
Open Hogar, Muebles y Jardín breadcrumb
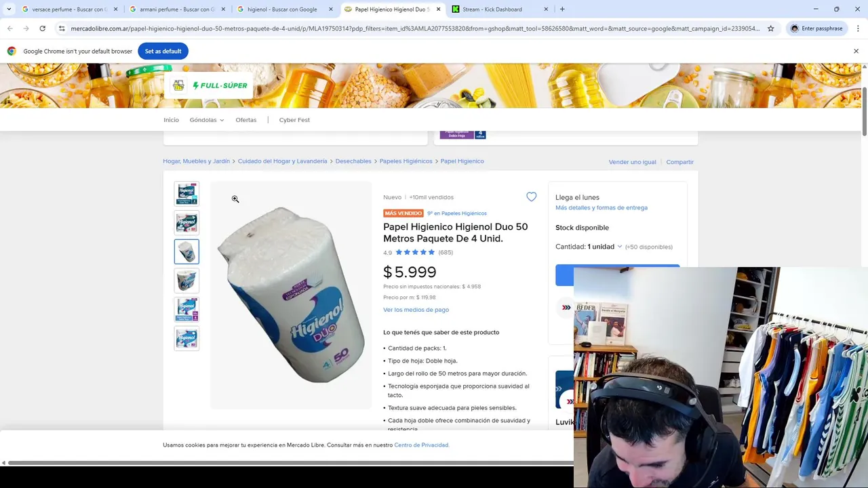pyautogui.click(x=196, y=161)
